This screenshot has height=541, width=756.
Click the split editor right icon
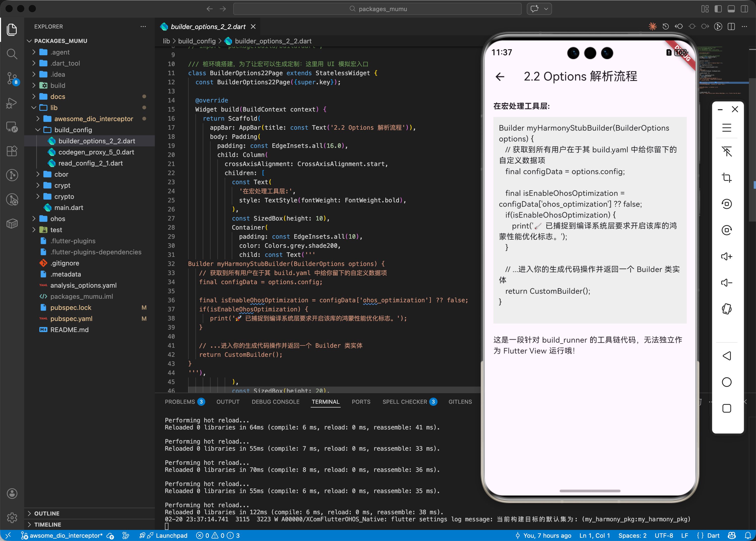tap(731, 27)
